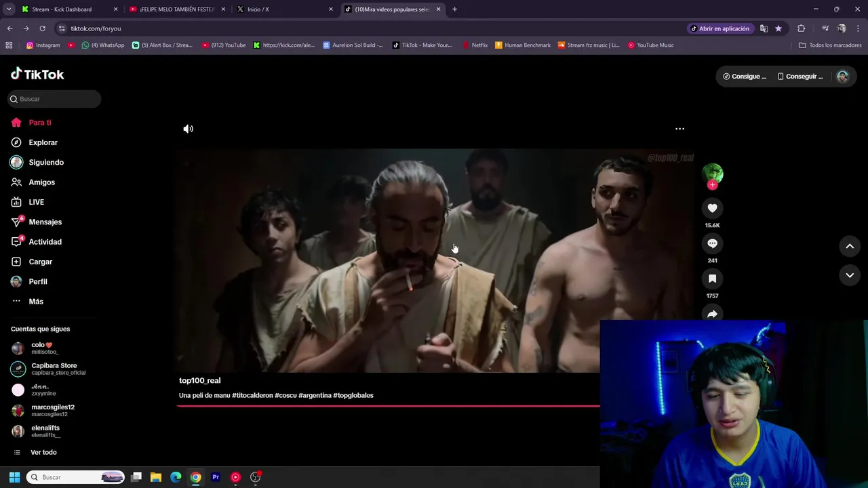868x488 pixels.
Task: Open the tab search dropdown
Action: [9, 9]
